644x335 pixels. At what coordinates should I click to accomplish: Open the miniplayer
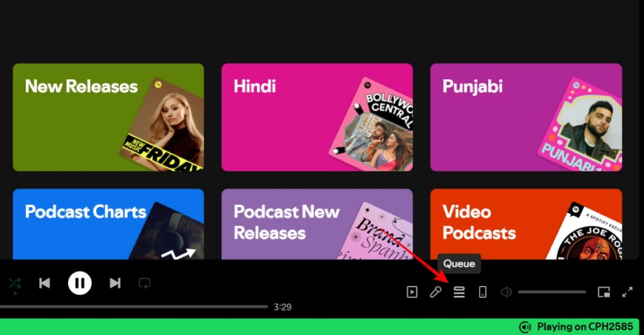604,292
